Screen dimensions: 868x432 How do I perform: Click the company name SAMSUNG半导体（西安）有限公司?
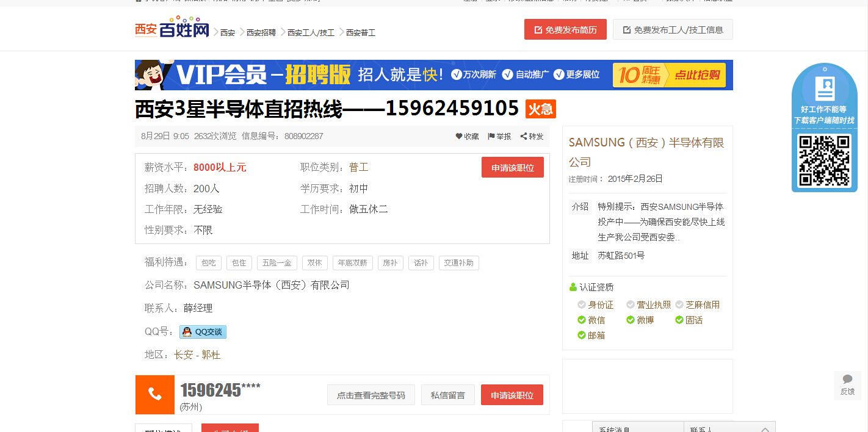[x=272, y=285]
